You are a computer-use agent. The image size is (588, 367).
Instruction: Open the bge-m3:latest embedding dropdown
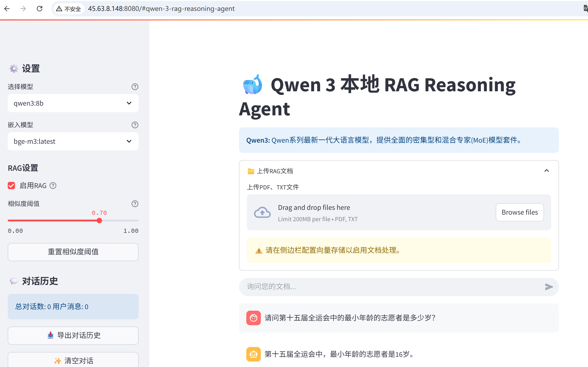73,141
